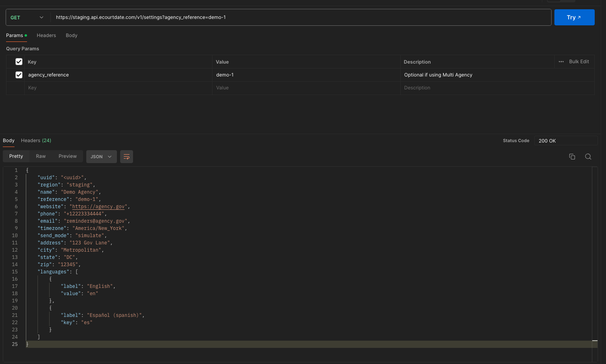Click the response scrollbar on the right edge
This screenshot has width=606, height=364.
pyautogui.click(x=595, y=264)
